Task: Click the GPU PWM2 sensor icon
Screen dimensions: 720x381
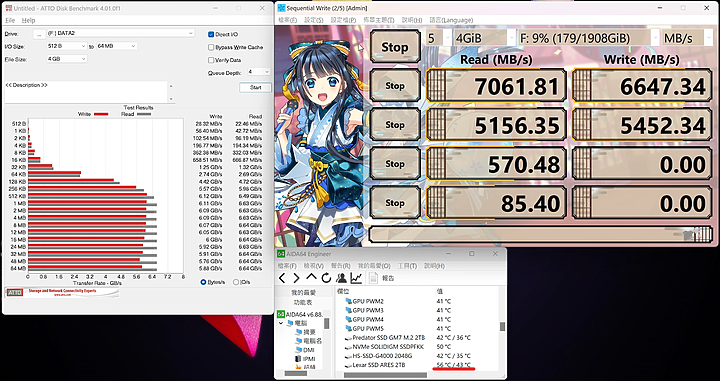Action: coord(348,302)
